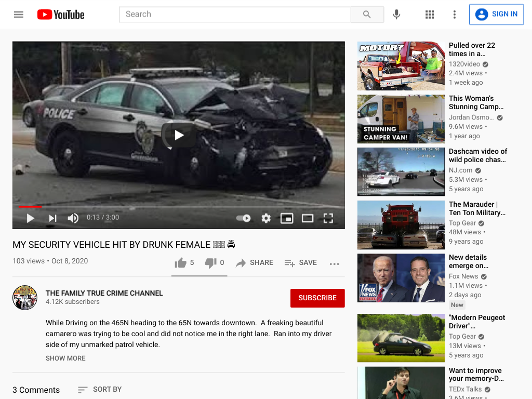Click the Jordan Osmo... channel name

pyautogui.click(x=471, y=117)
